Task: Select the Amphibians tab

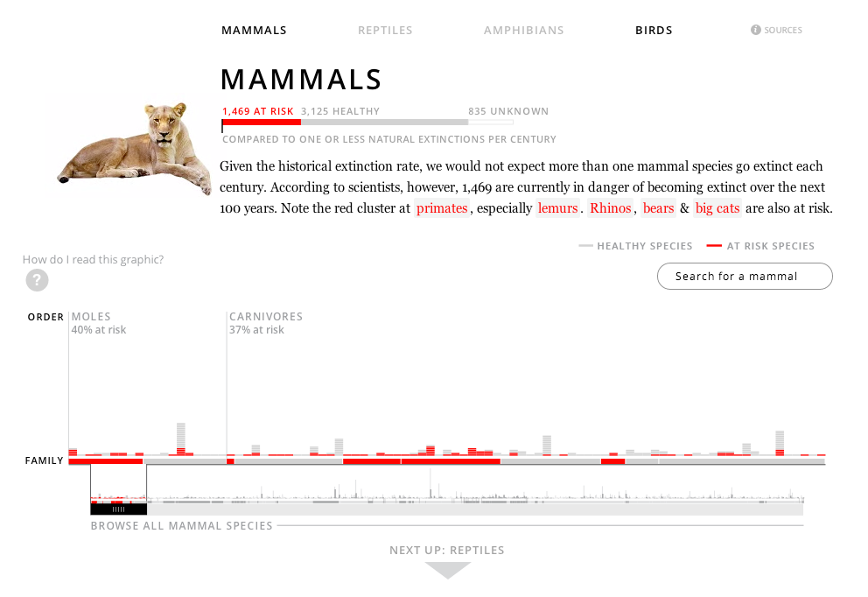Action: point(523,31)
